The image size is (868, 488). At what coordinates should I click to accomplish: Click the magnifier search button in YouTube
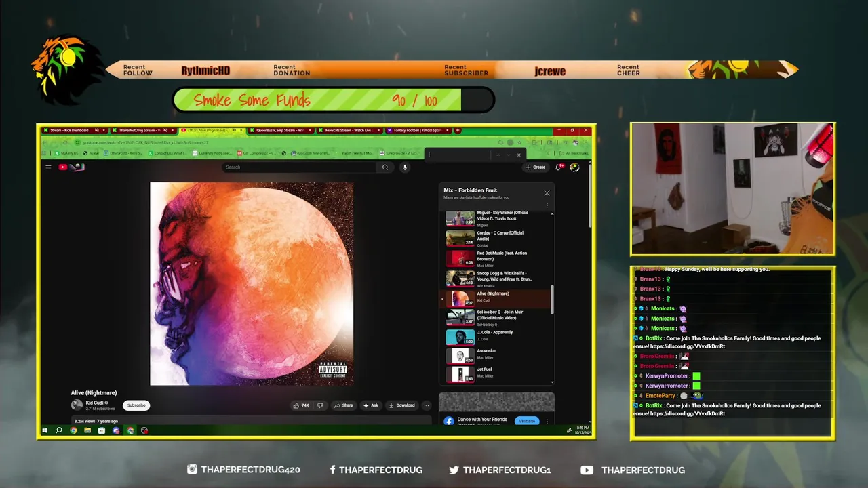click(385, 167)
